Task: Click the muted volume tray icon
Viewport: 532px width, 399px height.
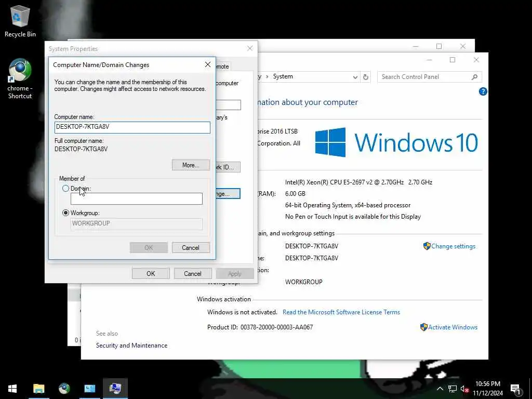Action: coord(464,389)
